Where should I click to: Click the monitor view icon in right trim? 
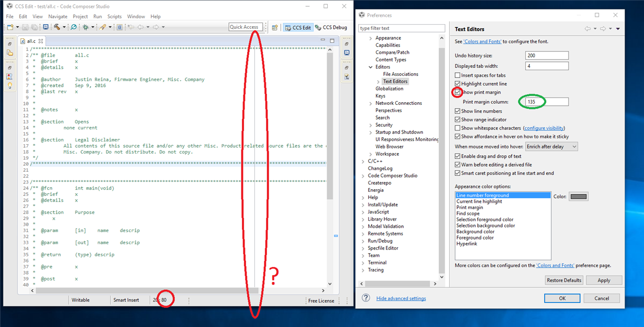[347, 53]
